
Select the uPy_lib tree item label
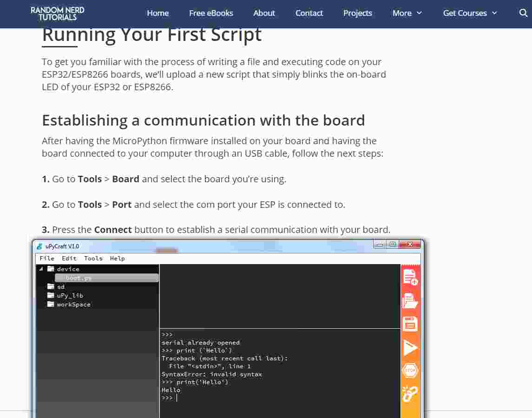point(70,296)
